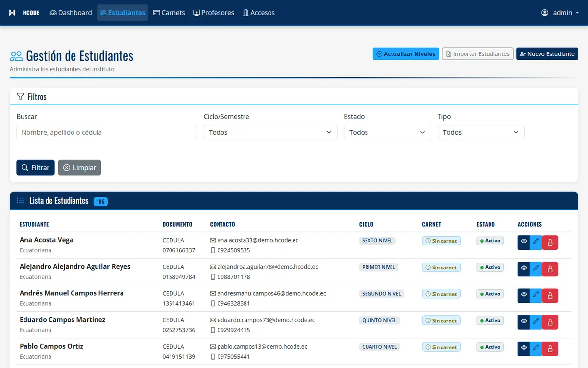Click the red lock icon for Ana Acosta Vega
This screenshot has height=368, width=588.
pos(550,242)
